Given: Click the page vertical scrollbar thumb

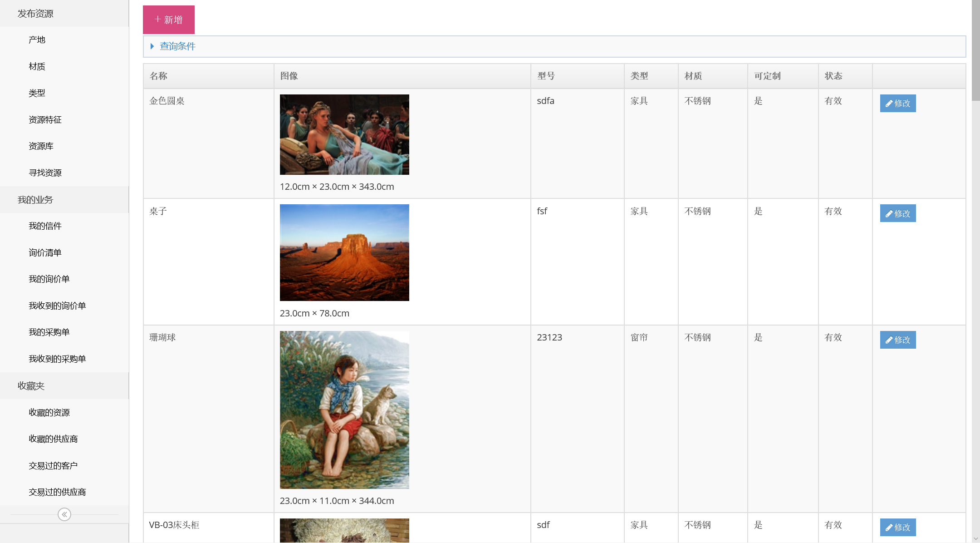Looking at the screenshot, I should [975, 50].
